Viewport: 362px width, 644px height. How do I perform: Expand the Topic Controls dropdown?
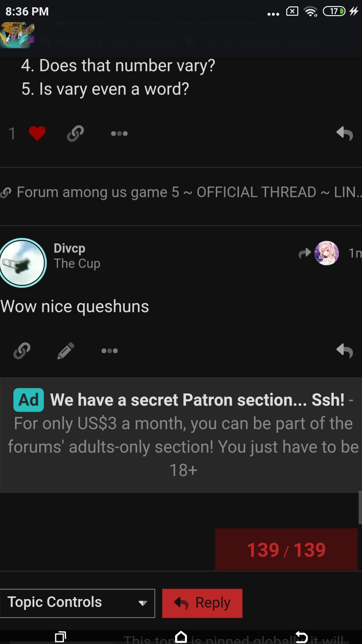(77, 603)
